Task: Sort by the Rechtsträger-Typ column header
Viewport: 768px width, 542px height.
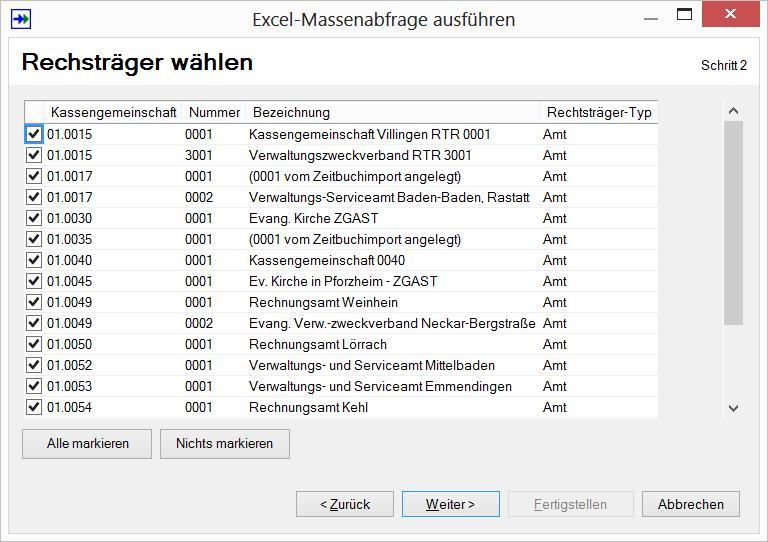Action: 599,112
